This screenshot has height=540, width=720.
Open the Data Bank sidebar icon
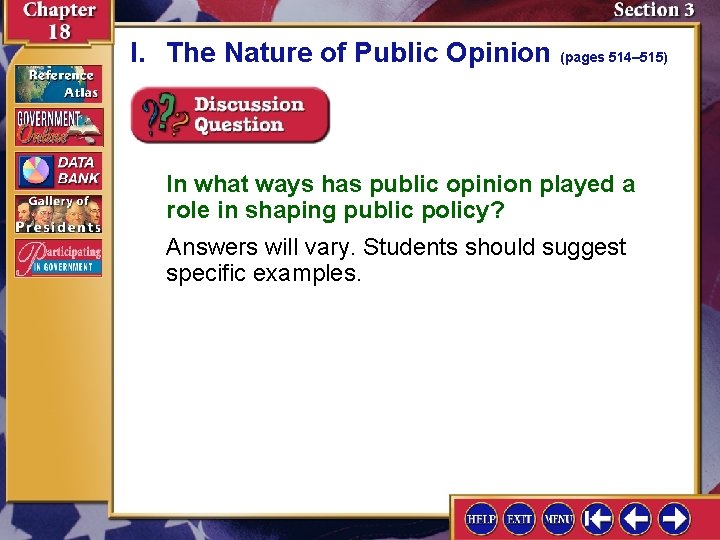pos(58,171)
